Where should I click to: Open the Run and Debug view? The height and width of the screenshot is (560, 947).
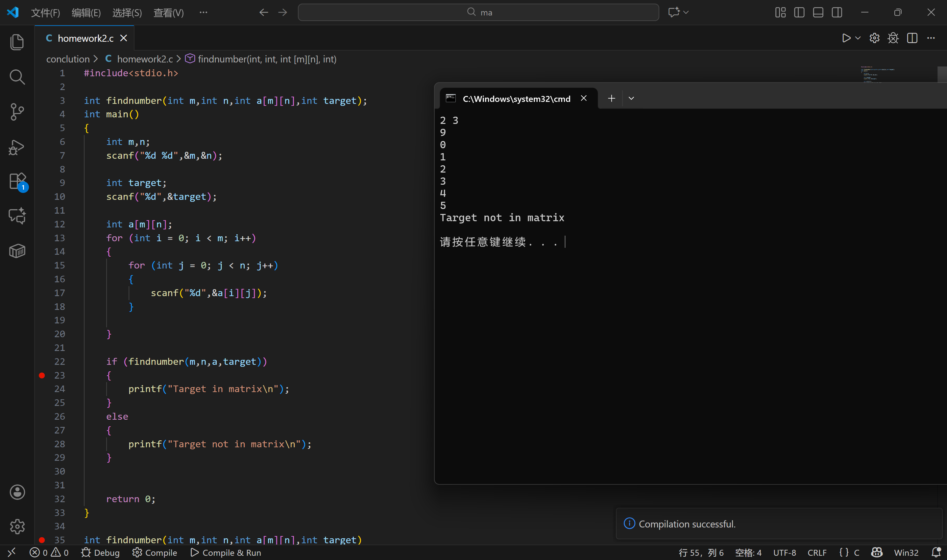click(x=17, y=147)
